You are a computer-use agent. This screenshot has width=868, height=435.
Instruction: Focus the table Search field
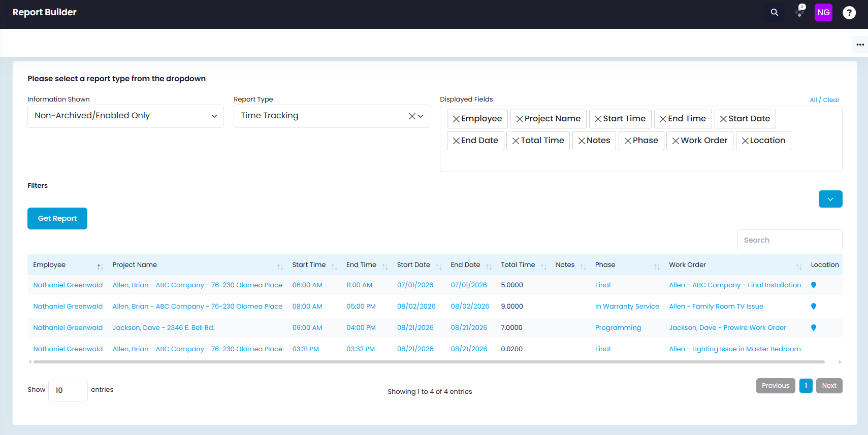tap(790, 240)
